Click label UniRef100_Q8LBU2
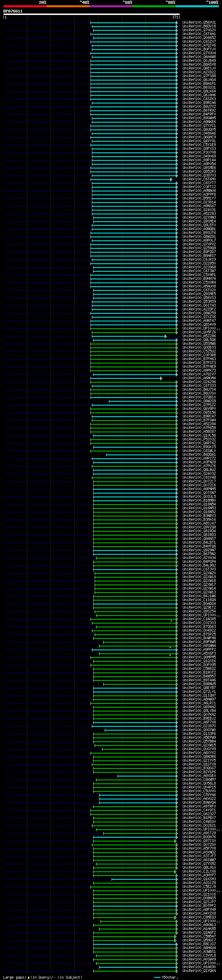The image size is (222, 980). click(199, 470)
